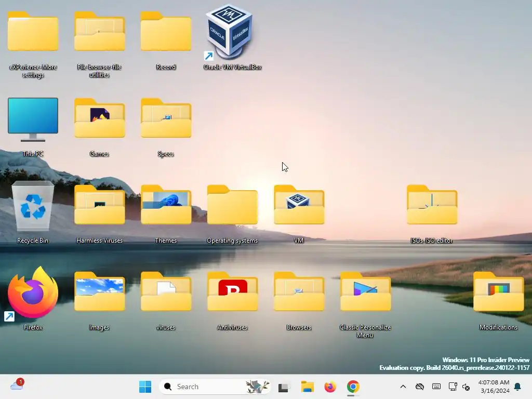The width and height of the screenshot is (532, 399).
Task: Open the touch keyboard tray icon
Action: tap(436, 387)
